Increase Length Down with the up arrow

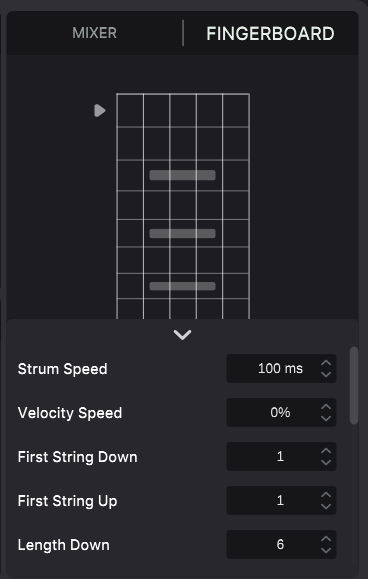(326, 539)
